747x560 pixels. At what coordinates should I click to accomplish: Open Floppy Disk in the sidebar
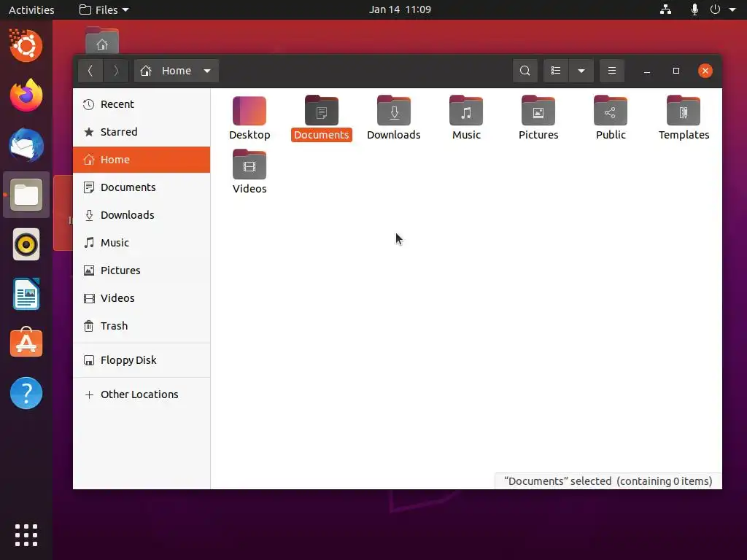(142, 360)
